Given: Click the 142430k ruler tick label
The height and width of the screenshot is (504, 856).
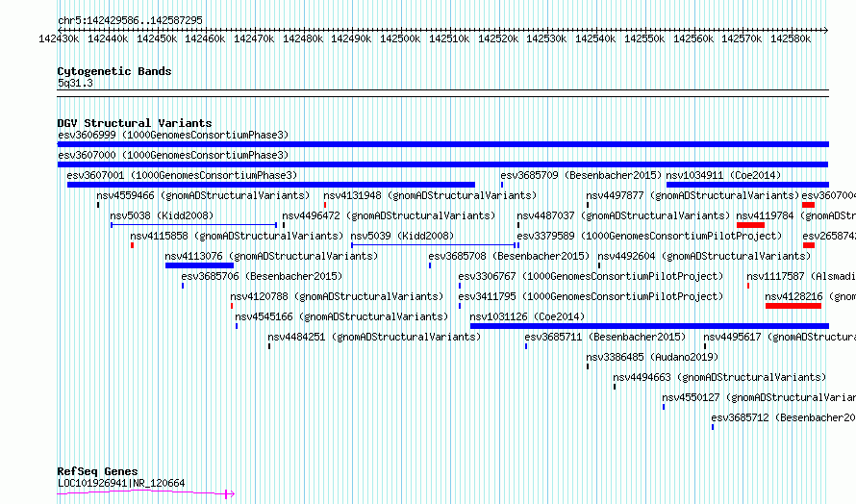Looking at the screenshot, I should [x=59, y=38].
